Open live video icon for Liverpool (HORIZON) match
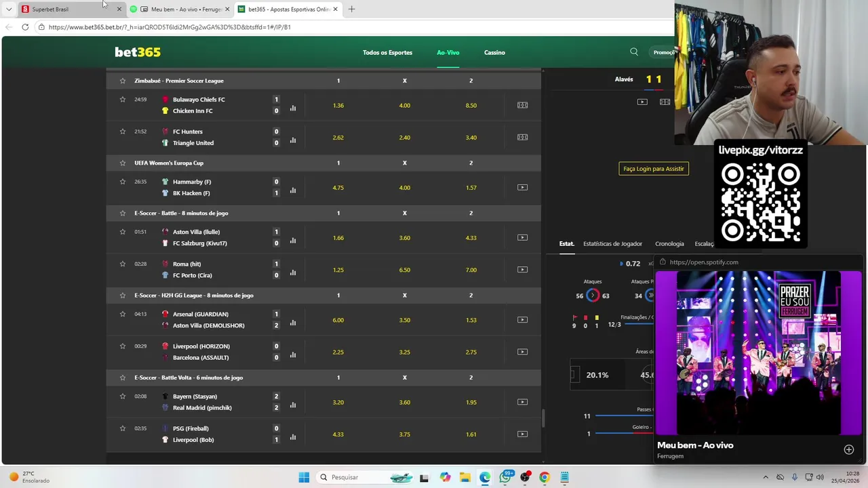 click(522, 352)
